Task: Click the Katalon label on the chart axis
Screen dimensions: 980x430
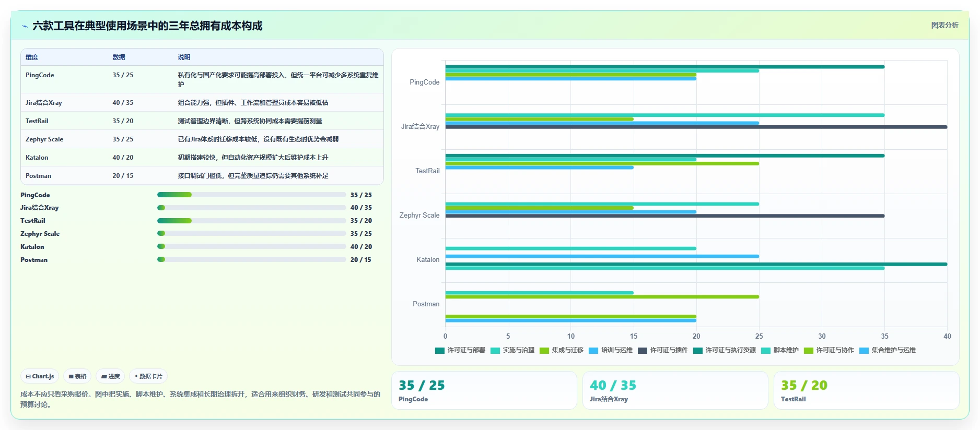Action: pyautogui.click(x=428, y=259)
